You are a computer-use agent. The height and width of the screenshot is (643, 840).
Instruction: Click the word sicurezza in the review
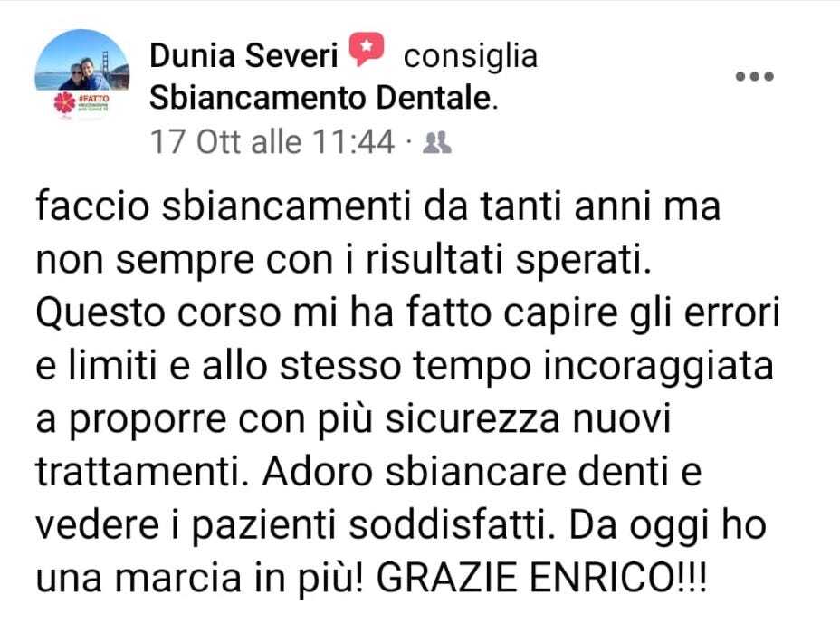tap(473, 419)
